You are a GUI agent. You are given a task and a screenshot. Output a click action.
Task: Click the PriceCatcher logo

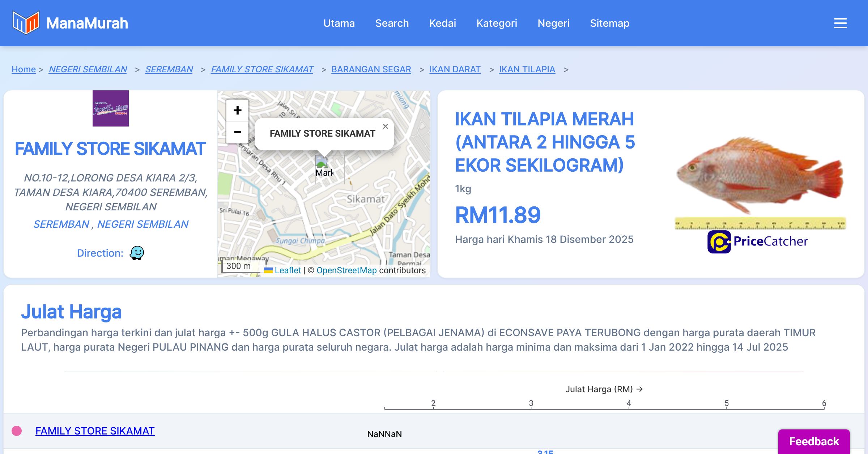(x=757, y=241)
